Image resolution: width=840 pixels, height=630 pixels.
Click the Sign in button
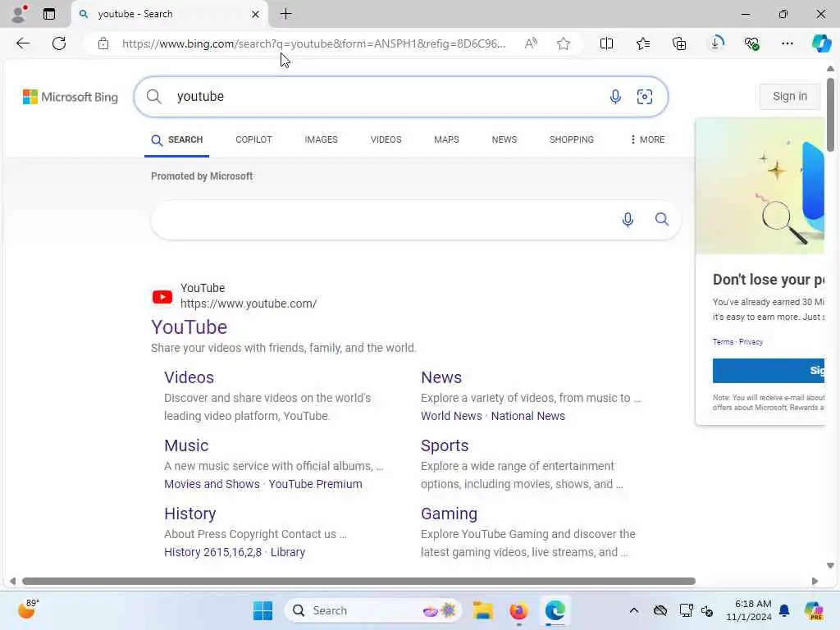click(790, 97)
